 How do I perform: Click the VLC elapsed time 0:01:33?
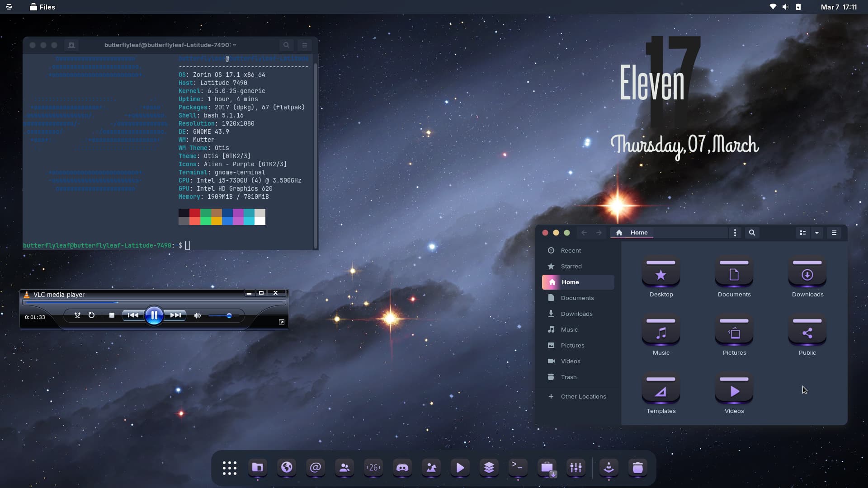pos(35,317)
